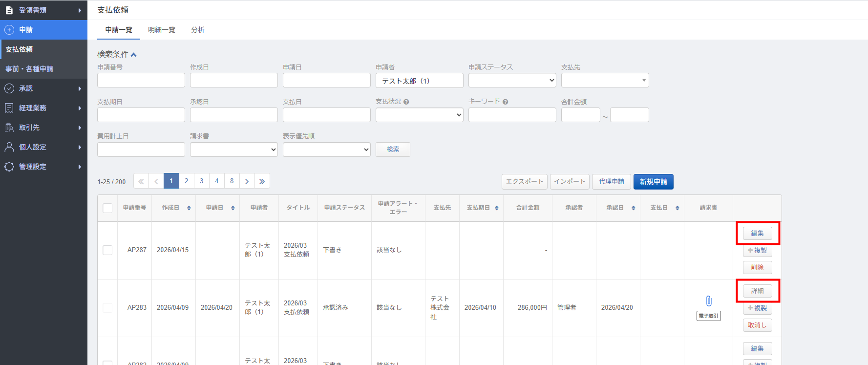
Task: Open the 表示優先順 dropdown
Action: coord(326,150)
